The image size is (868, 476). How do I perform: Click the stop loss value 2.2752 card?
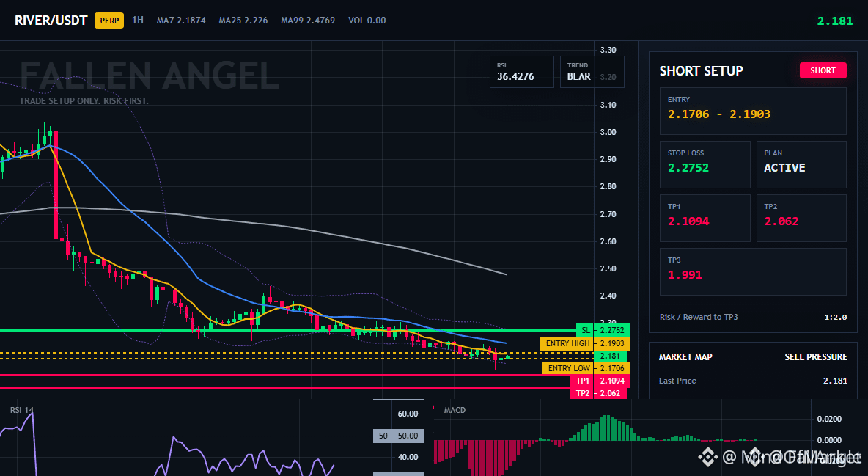click(x=705, y=164)
